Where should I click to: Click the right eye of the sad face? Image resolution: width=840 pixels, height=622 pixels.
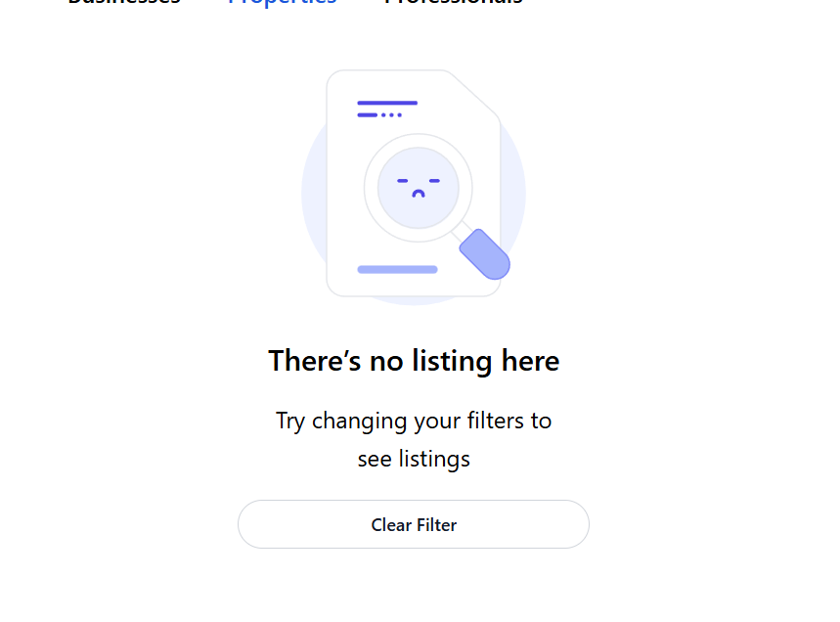(435, 181)
